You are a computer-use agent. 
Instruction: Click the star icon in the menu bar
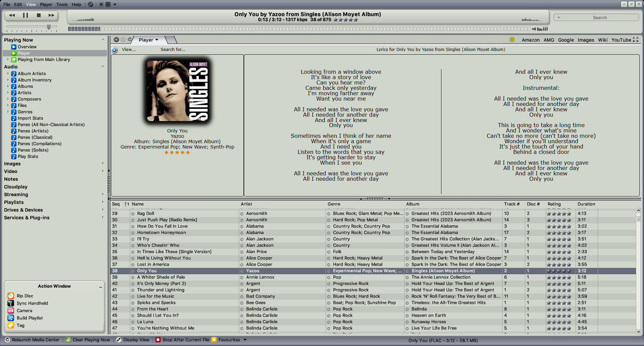pyautogui.click(x=108, y=4)
